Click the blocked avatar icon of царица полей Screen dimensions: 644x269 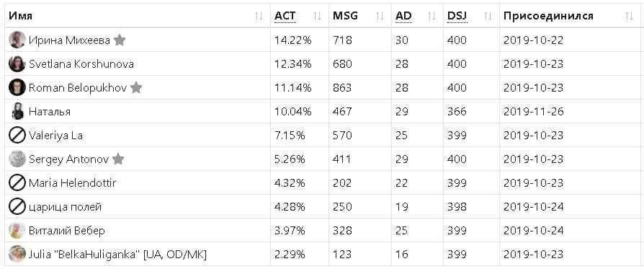click(17, 206)
